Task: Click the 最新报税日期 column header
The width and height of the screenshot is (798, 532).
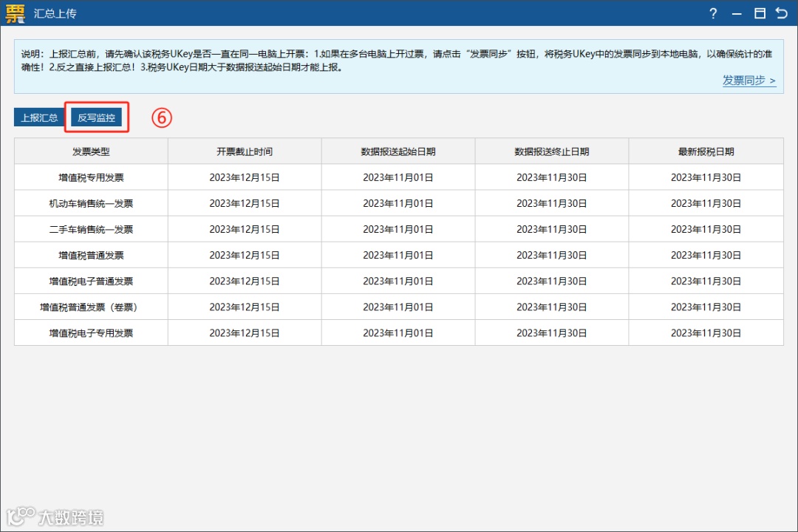Action: (x=706, y=151)
